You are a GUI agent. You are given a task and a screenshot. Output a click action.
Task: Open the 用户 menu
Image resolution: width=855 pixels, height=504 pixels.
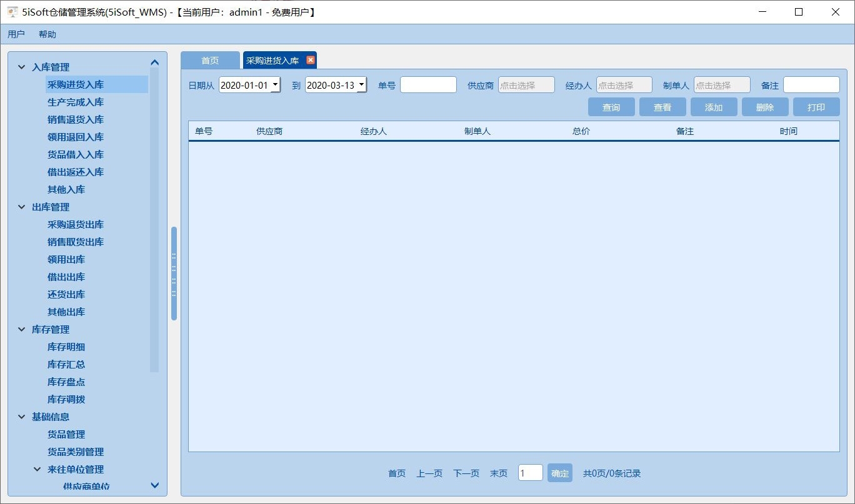(x=16, y=34)
